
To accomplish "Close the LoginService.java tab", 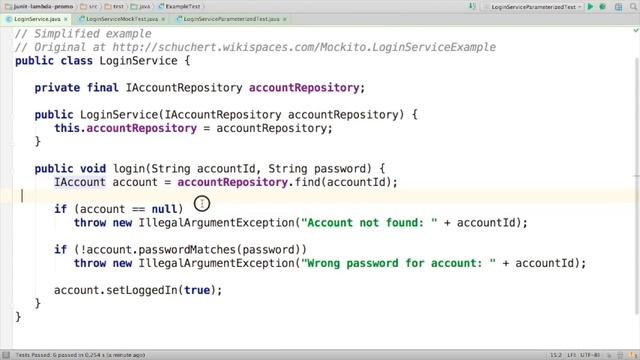I will [66, 19].
